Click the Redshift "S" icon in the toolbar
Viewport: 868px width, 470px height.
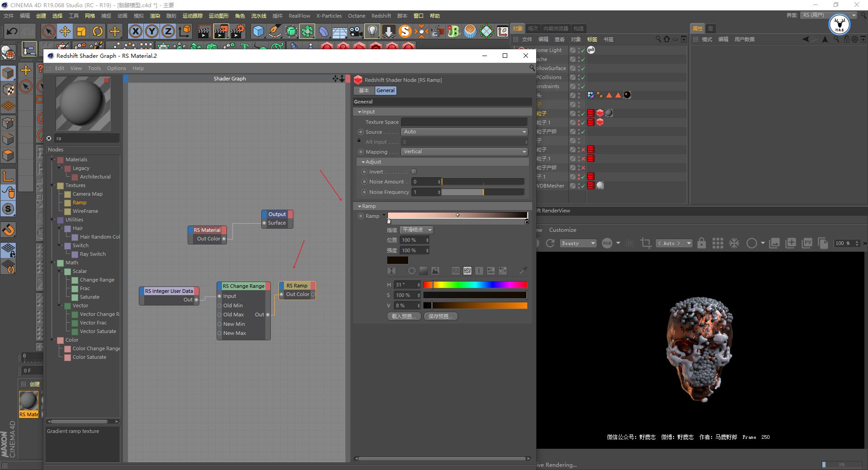click(x=406, y=31)
